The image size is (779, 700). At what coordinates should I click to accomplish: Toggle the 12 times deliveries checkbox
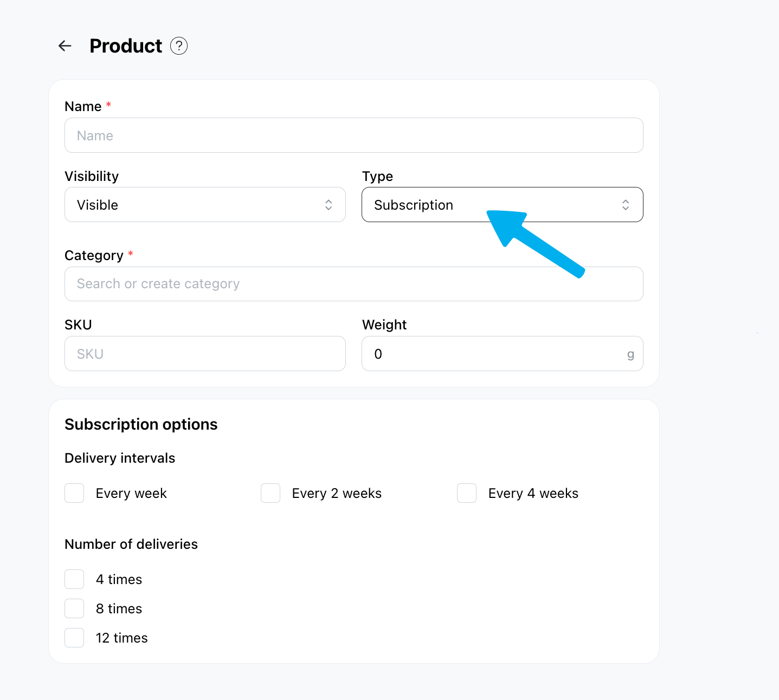74,638
